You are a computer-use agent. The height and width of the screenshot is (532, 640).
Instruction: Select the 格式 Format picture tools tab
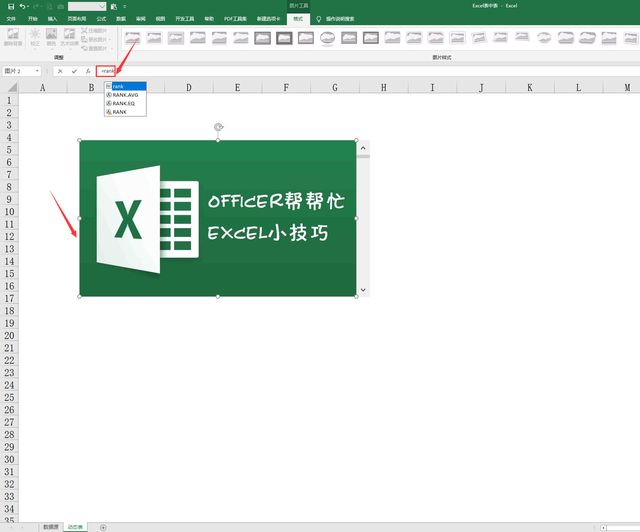298,19
